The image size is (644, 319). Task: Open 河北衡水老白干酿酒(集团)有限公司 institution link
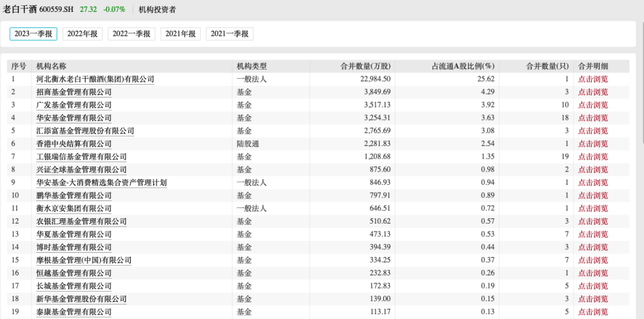[x=95, y=79]
